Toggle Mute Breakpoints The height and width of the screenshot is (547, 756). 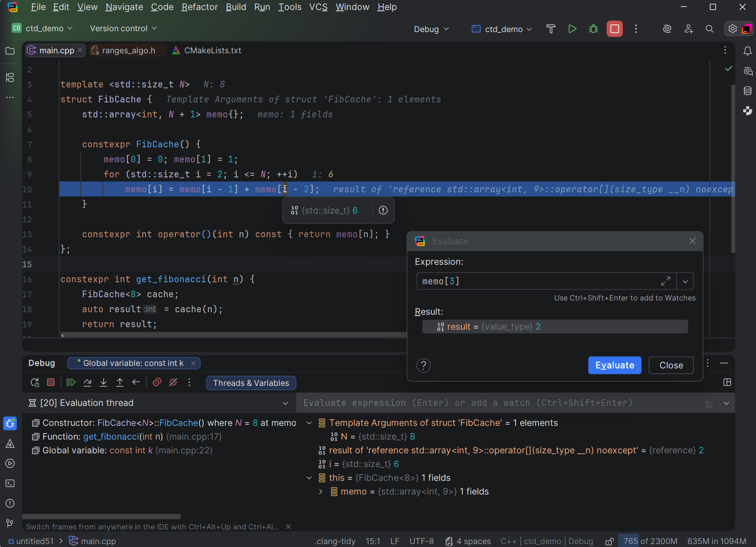(173, 383)
